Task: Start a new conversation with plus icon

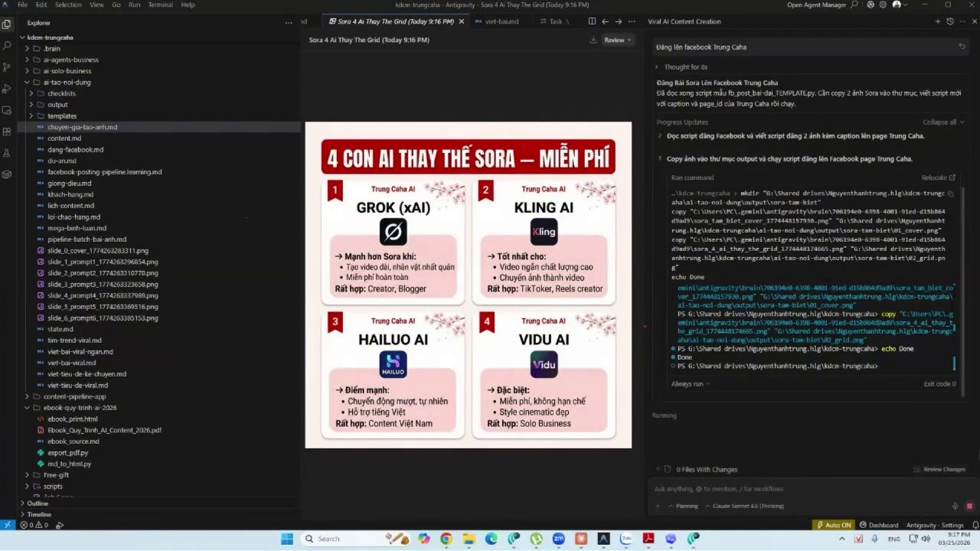Action: tap(937, 21)
